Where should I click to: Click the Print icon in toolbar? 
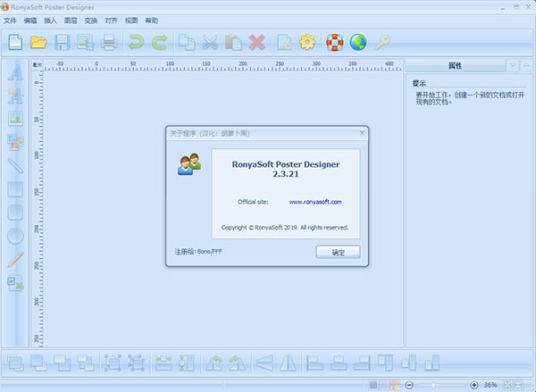109,41
